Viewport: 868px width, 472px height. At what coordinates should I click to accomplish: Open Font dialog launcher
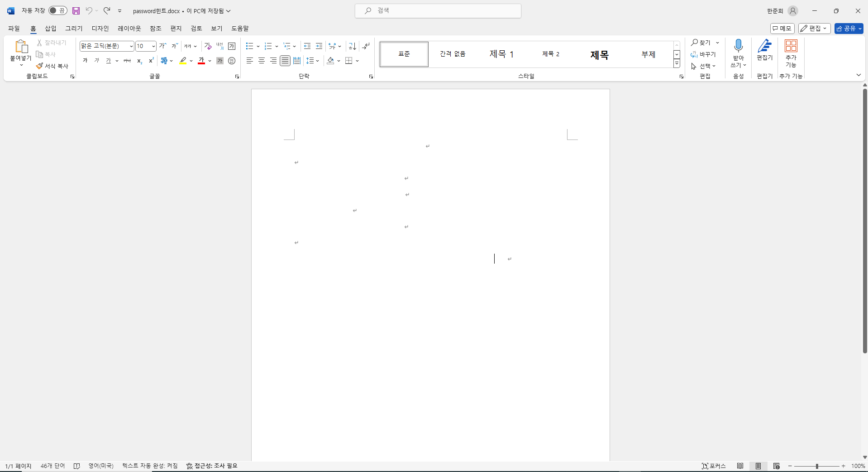237,77
